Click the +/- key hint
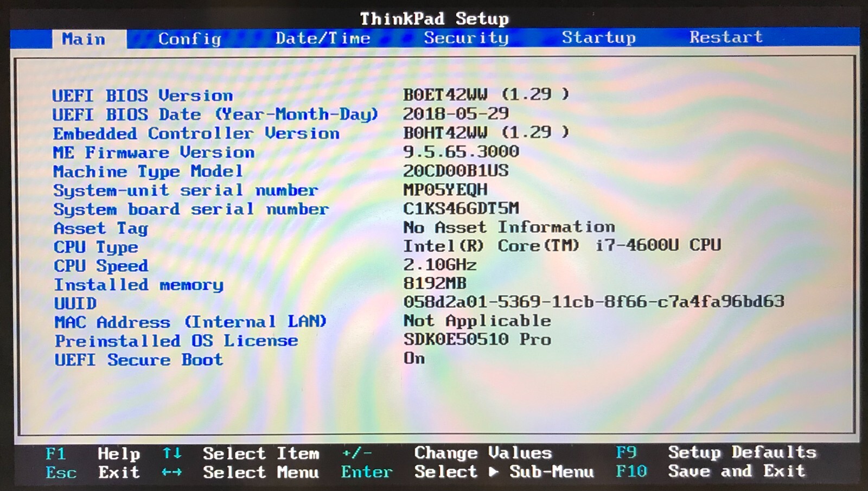The width and height of the screenshot is (868, 491). coord(356,452)
